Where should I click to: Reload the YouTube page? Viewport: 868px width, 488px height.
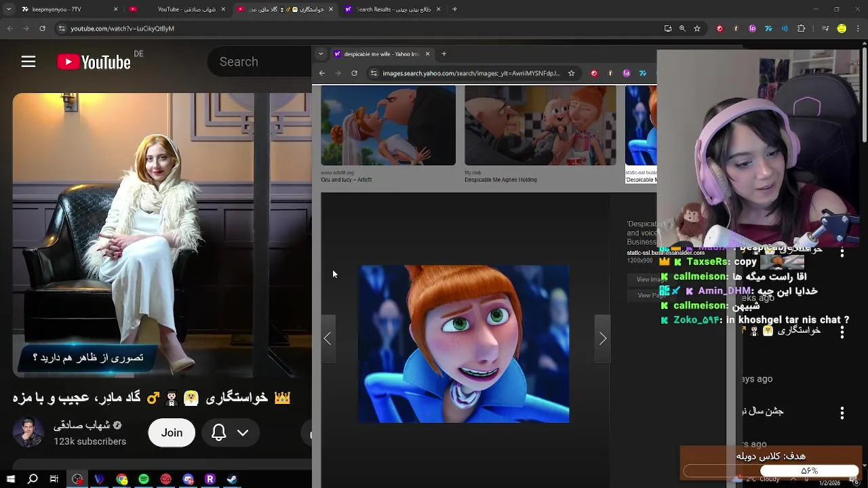point(42,28)
